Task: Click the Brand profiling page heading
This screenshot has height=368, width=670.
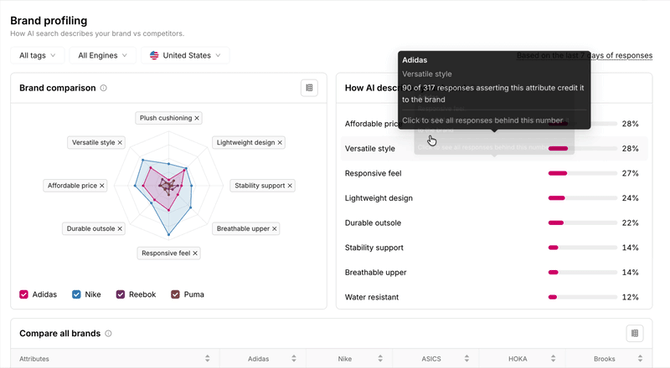Action: click(49, 21)
